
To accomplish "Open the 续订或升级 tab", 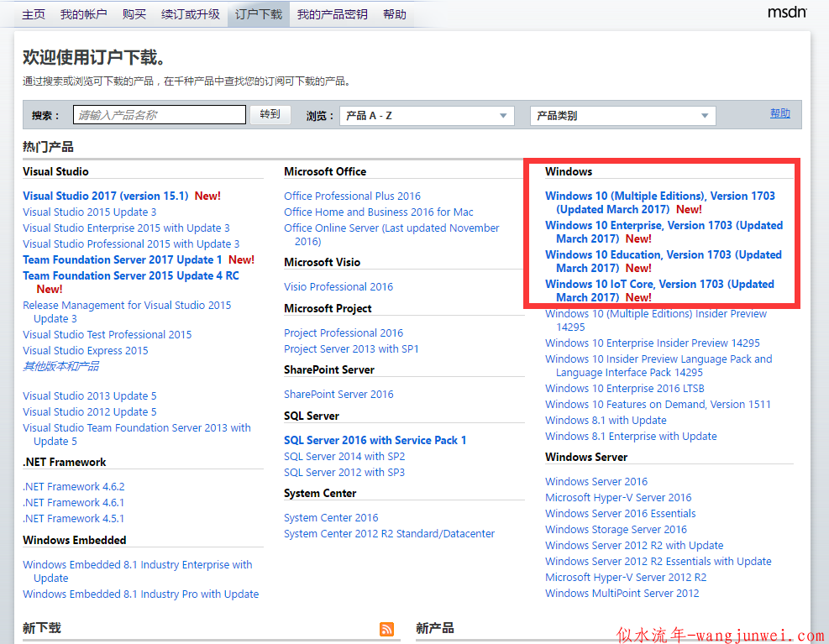I will point(191,14).
